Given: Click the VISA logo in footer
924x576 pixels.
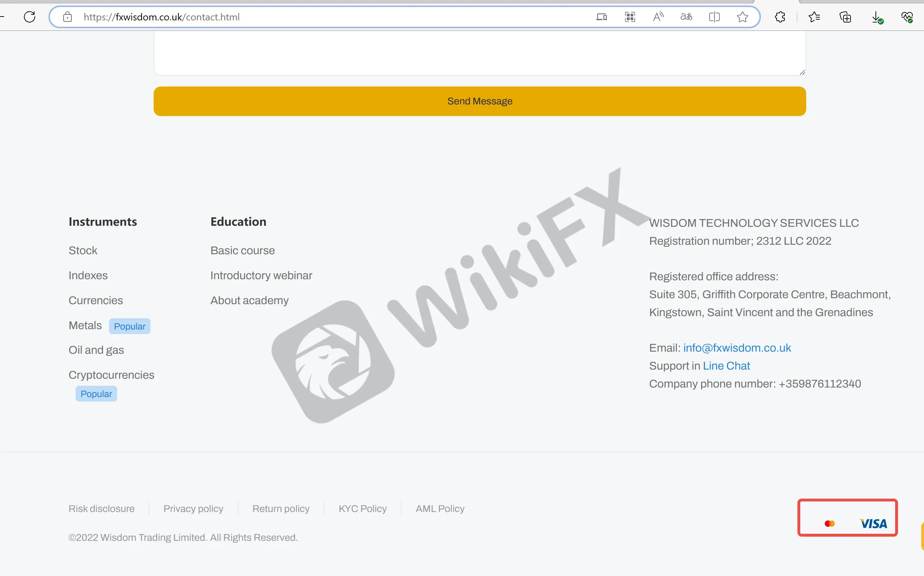Looking at the screenshot, I should point(873,524).
